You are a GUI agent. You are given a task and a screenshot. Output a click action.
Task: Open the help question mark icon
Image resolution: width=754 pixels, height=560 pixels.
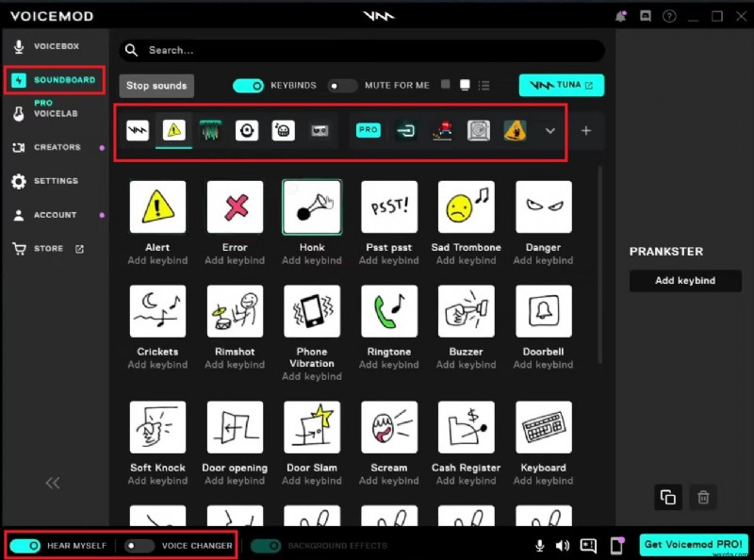coord(669,16)
